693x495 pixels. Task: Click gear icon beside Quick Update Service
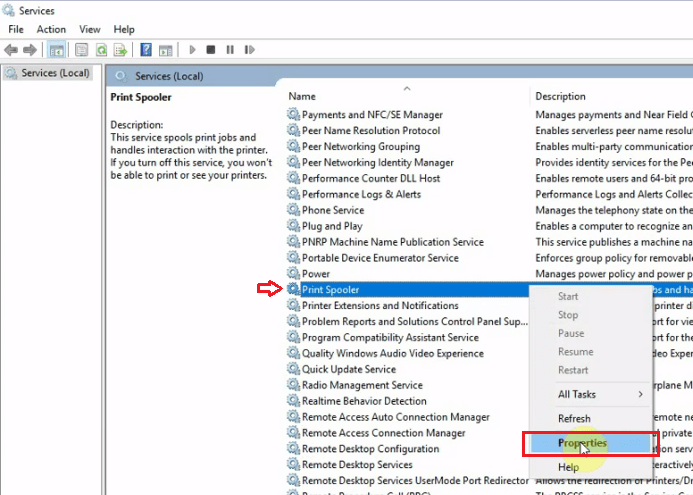(293, 369)
